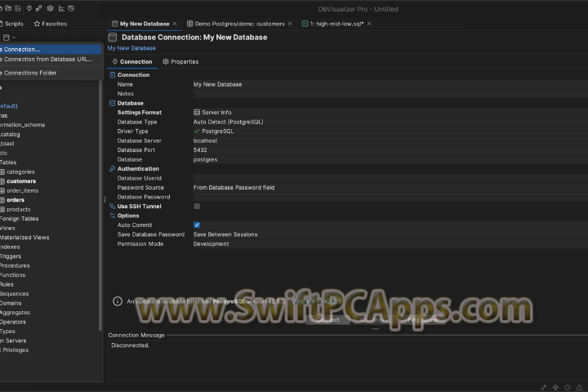Close the My New Database tab
Screen dimensions: 588x392
tap(175, 24)
